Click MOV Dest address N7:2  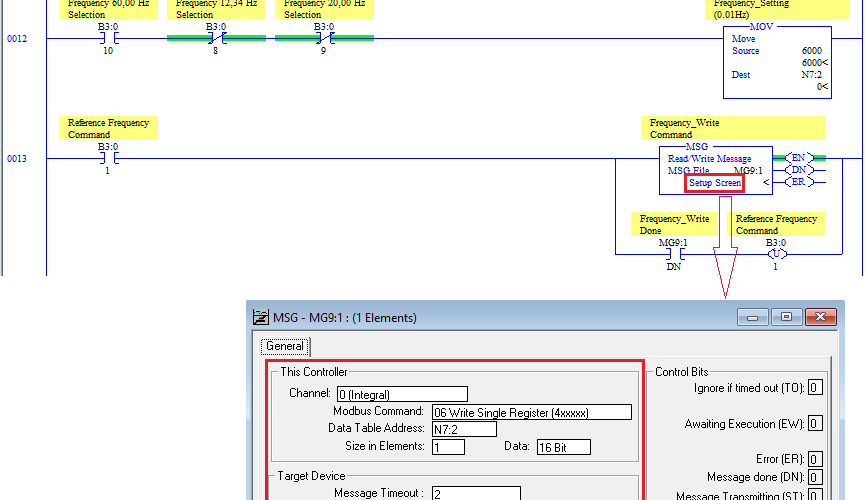pyautogui.click(x=812, y=74)
